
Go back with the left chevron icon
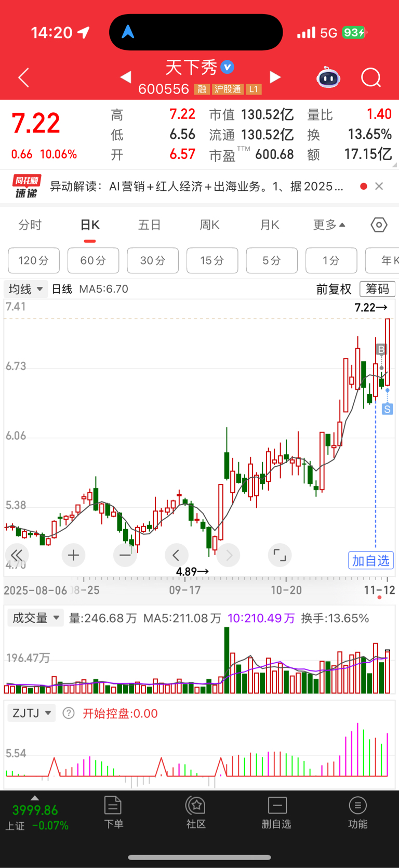[x=24, y=78]
